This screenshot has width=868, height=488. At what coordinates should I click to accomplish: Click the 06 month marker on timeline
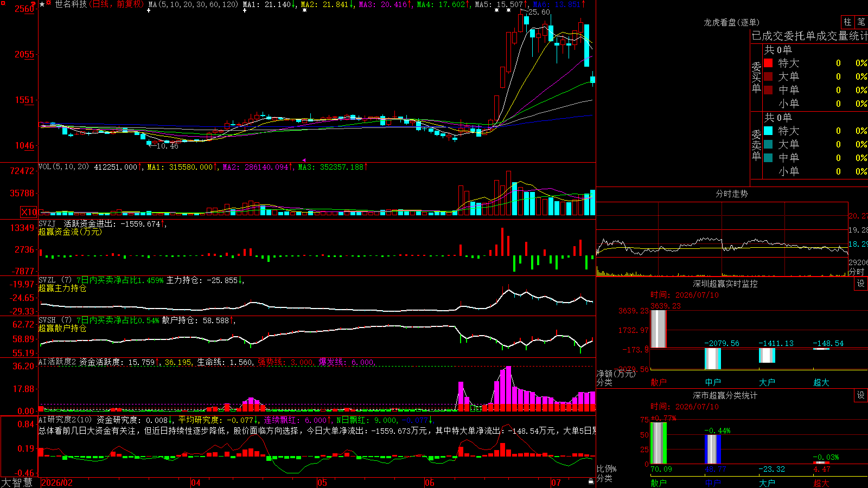[x=430, y=483]
